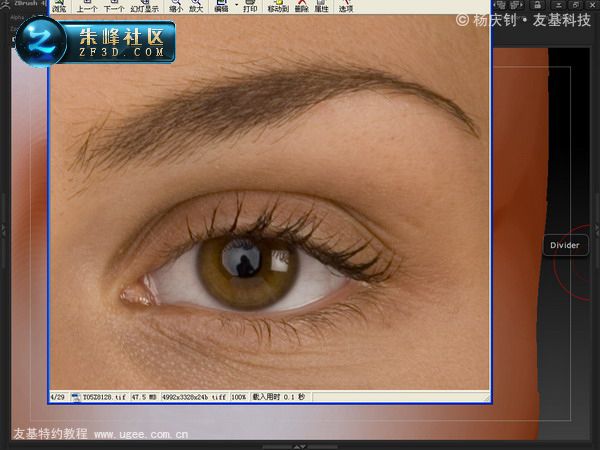The height and width of the screenshot is (450, 600).
Task: Open the 浏览 (Browse) toolbar button
Action: tap(59, 6)
